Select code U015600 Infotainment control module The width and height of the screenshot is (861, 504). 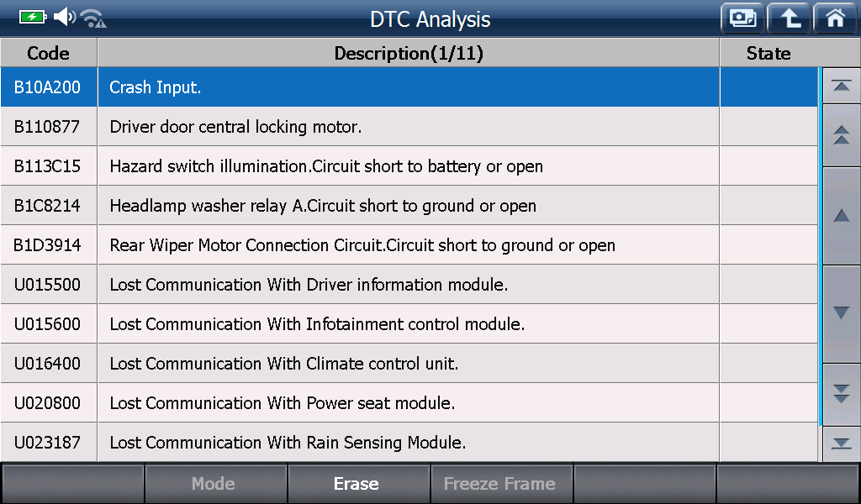409,324
